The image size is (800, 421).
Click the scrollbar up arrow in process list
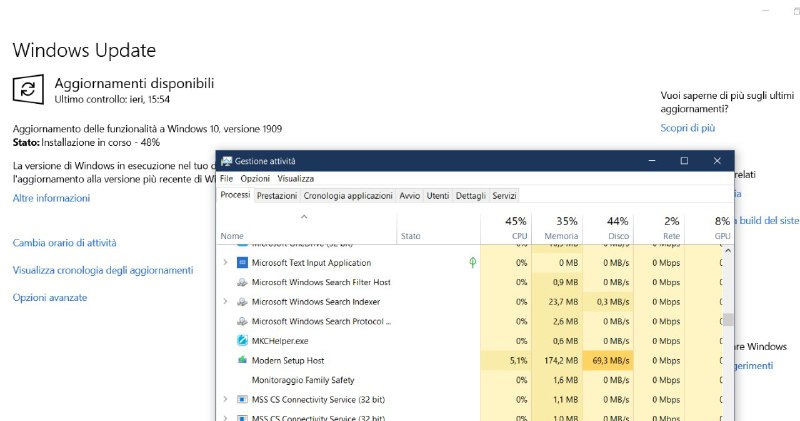(728, 251)
